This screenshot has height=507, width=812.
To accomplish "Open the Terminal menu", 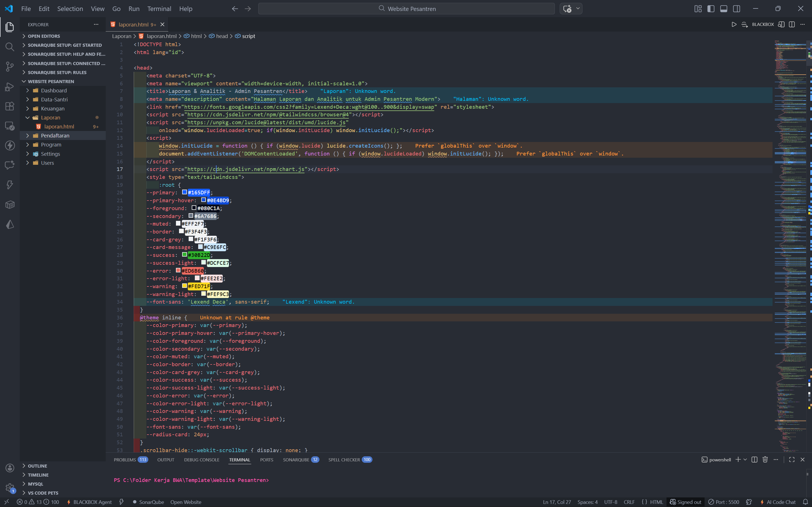I will [159, 9].
